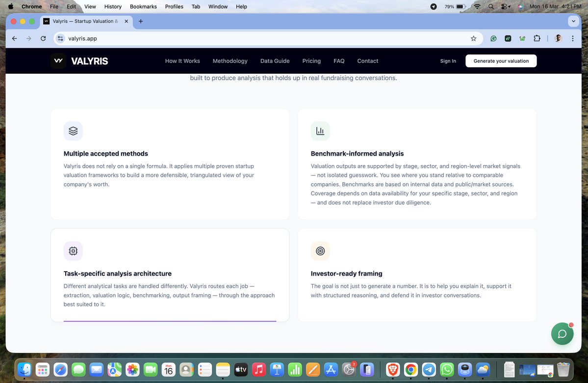This screenshot has width=588, height=383.
Task: Go back to the previous page
Action: pos(14,38)
